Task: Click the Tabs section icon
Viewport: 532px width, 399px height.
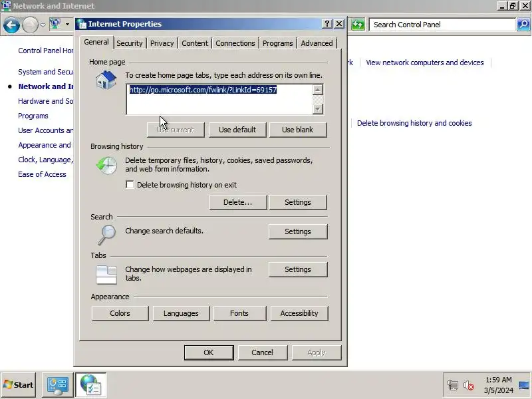Action: pyautogui.click(x=106, y=275)
